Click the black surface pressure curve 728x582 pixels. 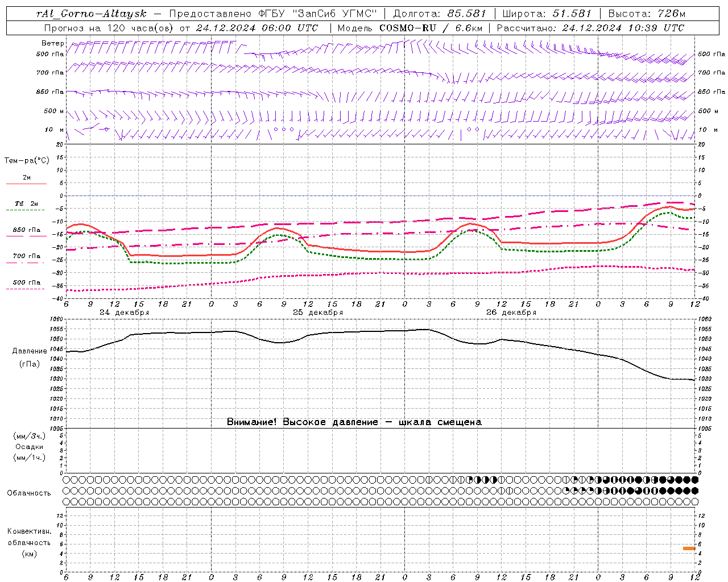pyautogui.click(x=380, y=331)
